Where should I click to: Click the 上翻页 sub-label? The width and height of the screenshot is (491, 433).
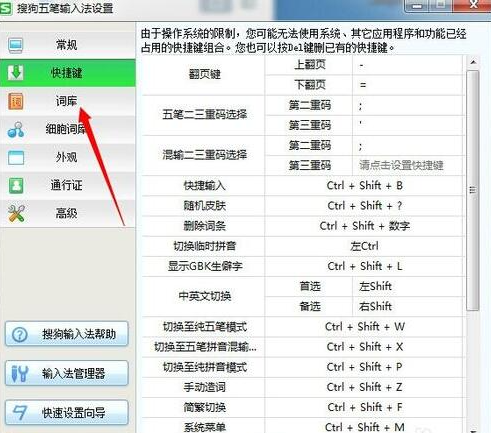coord(310,65)
